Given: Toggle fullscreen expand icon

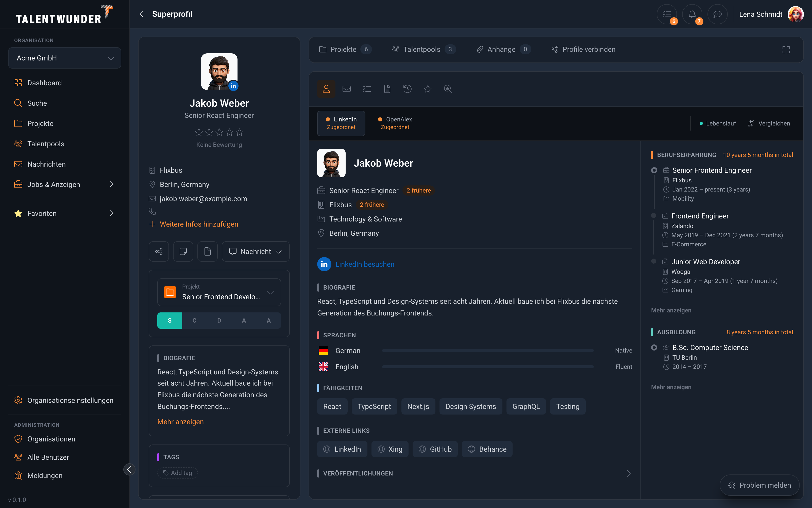Looking at the screenshot, I should (786, 50).
